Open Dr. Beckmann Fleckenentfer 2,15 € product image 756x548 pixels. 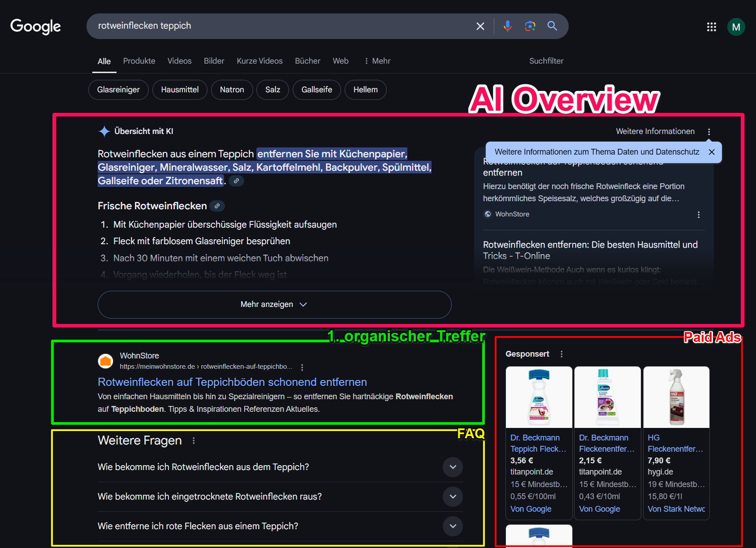(608, 397)
